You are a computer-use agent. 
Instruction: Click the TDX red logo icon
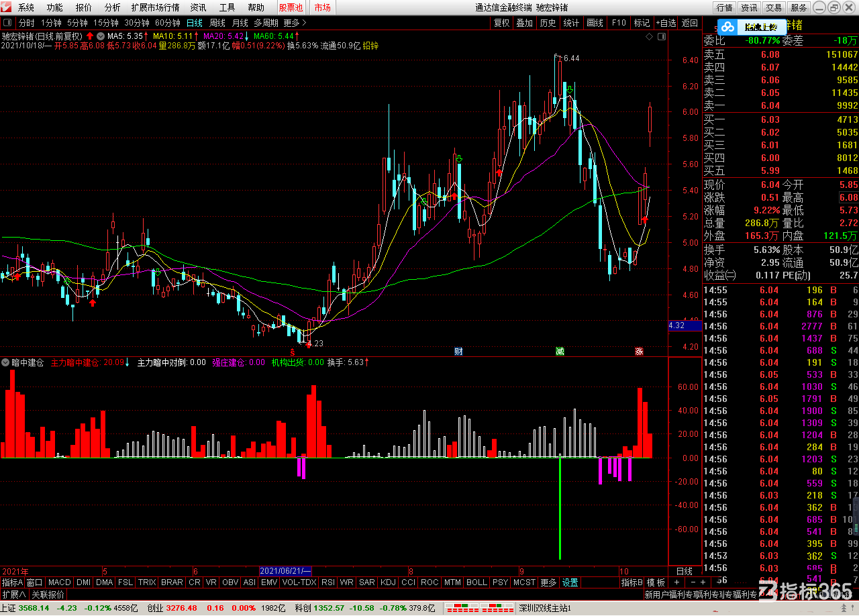[7, 7]
